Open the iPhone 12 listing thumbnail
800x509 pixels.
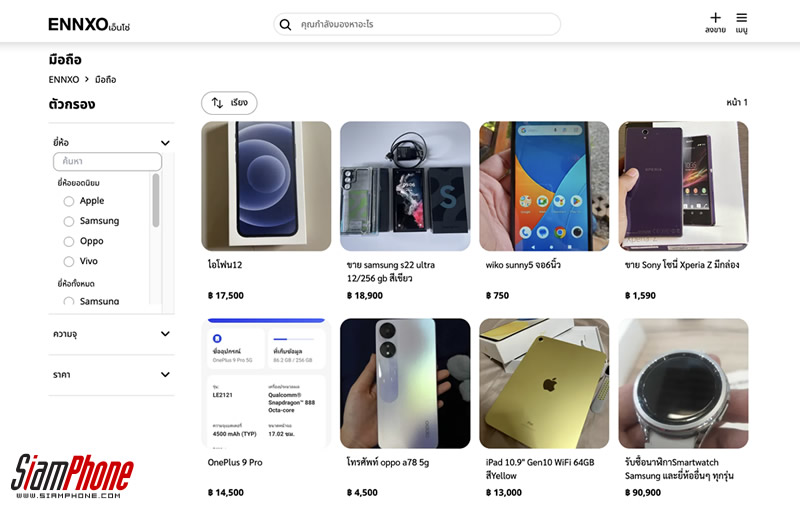(x=266, y=186)
